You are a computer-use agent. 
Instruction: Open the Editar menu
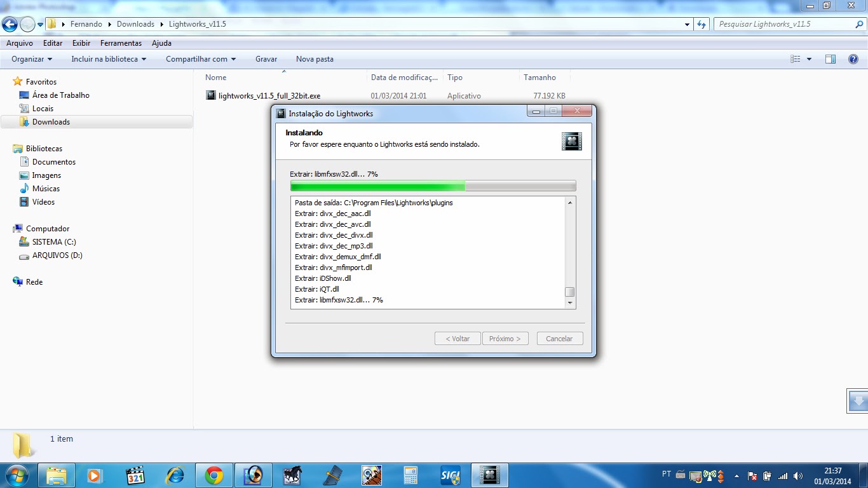(53, 43)
